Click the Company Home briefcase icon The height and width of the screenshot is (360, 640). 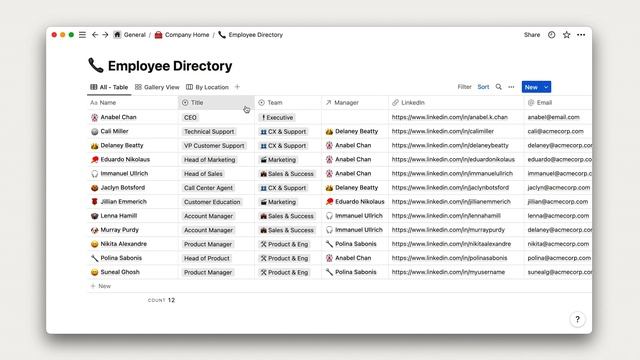point(158,35)
